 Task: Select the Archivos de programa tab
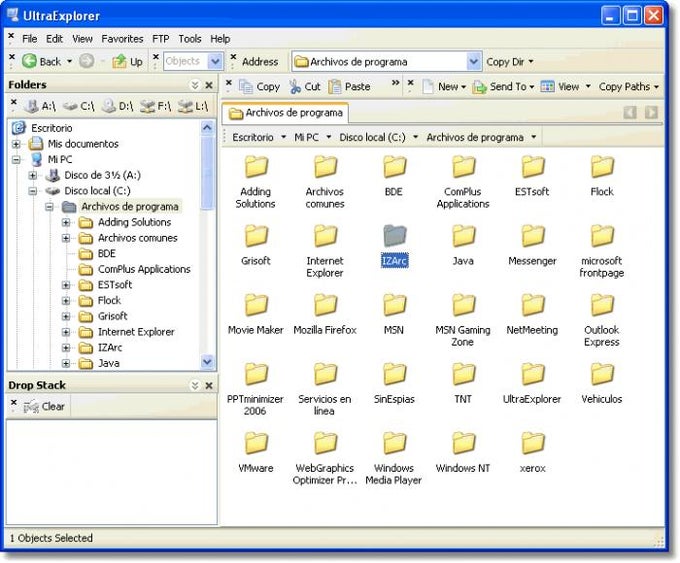pyautogui.click(x=285, y=113)
